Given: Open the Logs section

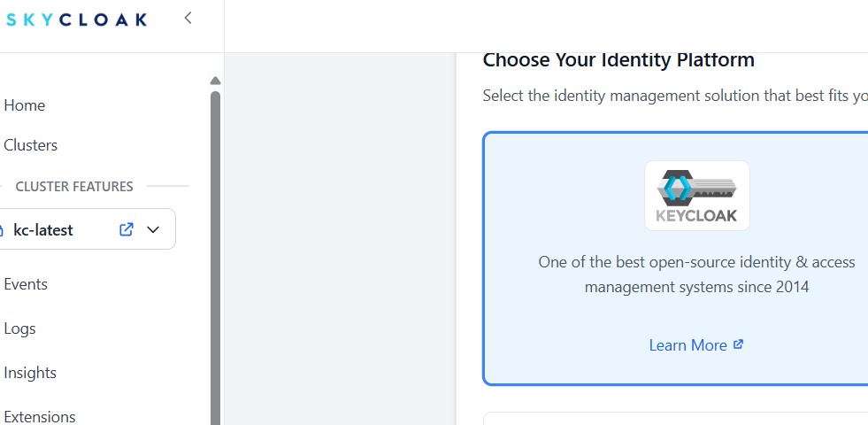Looking at the screenshot, I should [x=20, y=328].
